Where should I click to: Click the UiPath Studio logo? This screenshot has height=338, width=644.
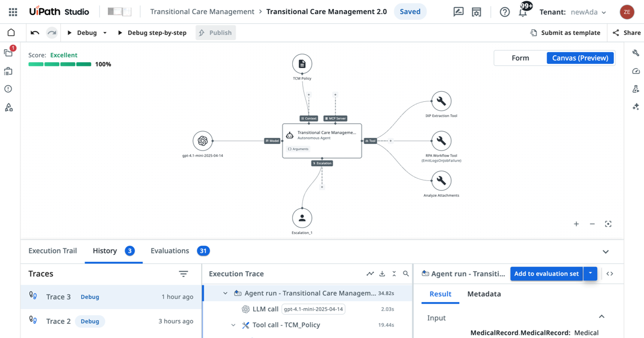click(x=59, y=12)
